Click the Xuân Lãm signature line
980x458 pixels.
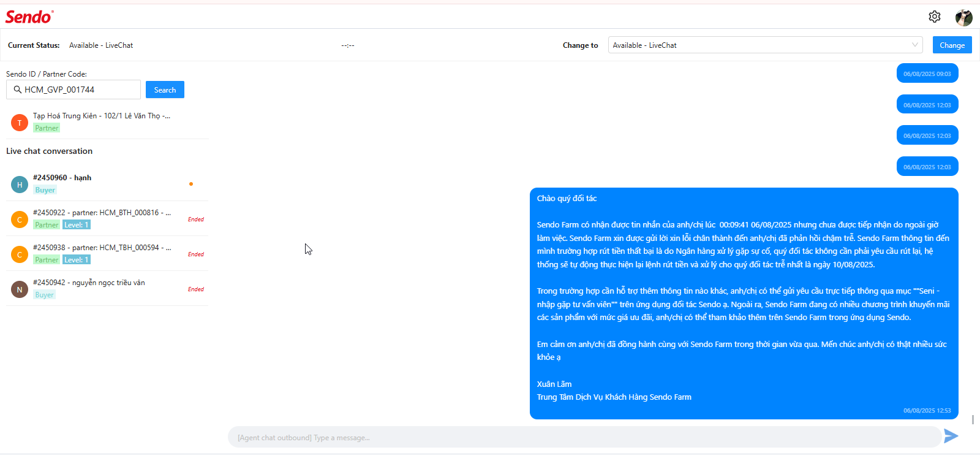554,384
